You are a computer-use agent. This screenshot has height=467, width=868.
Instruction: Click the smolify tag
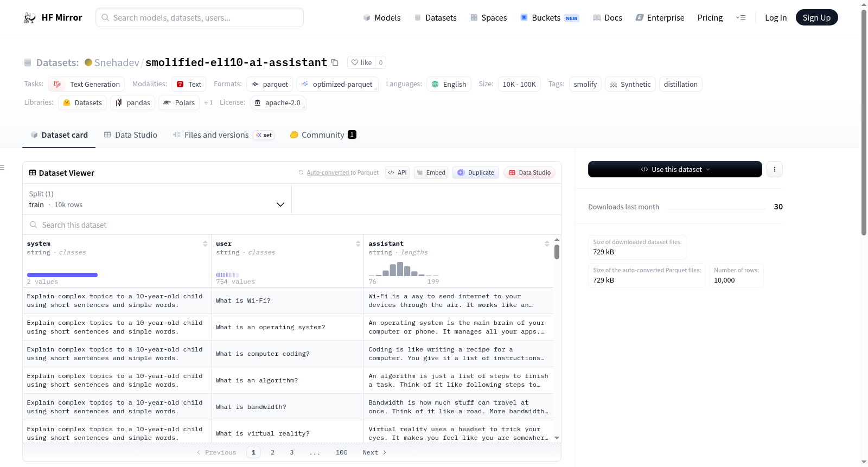pyautogui.click(x=585, y=84)
